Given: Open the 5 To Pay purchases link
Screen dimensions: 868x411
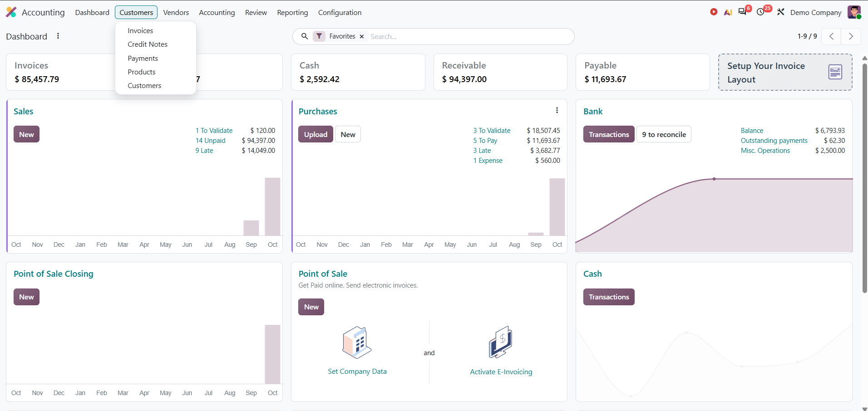Looking at the screenshot, I should (485, 141).
